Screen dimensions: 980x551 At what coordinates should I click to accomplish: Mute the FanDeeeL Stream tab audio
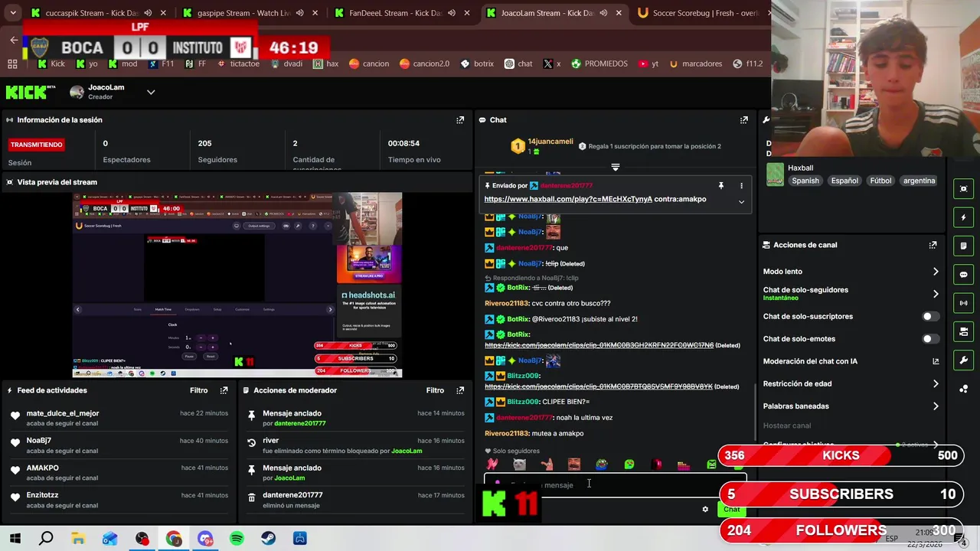[451, 13]
